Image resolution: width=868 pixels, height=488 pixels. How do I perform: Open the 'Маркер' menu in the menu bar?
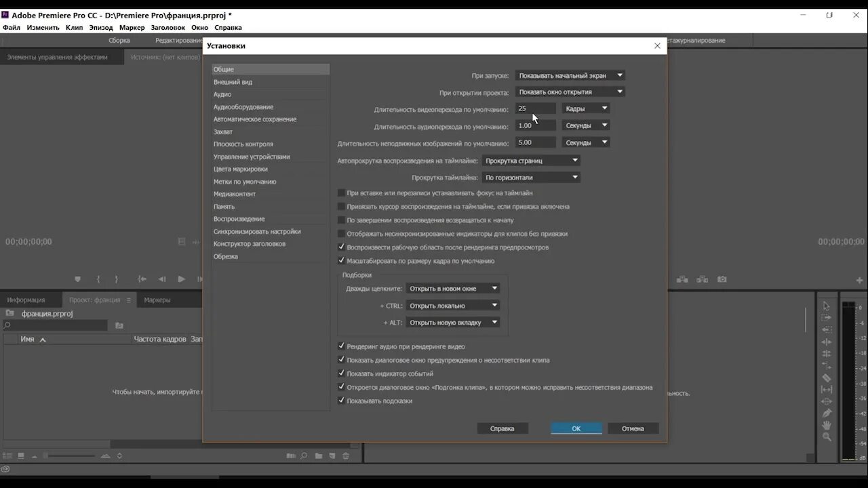(x=132, y=27)
